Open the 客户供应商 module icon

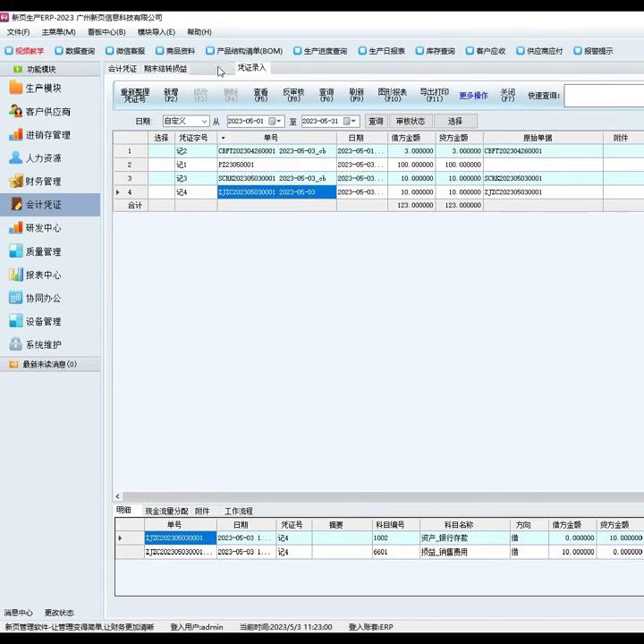click(x=16, y=111)
